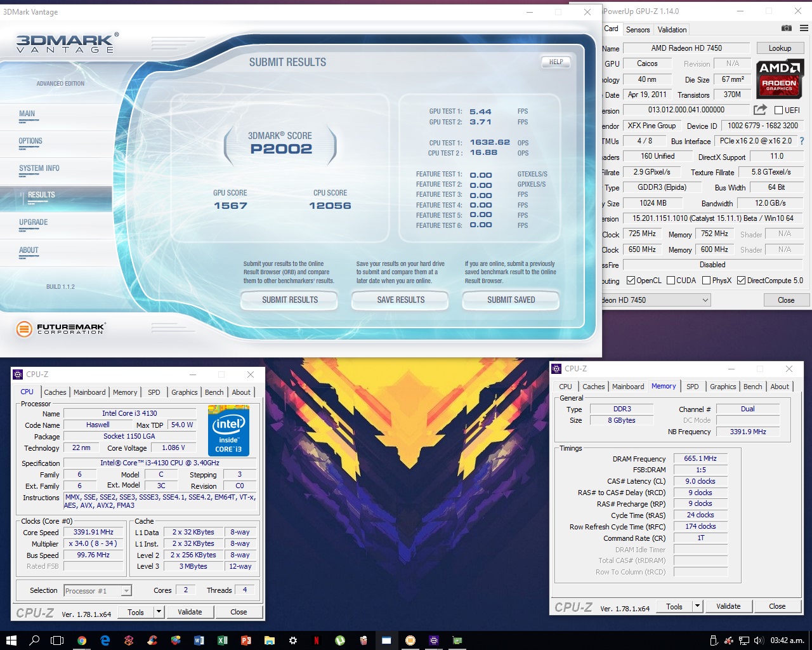Click the taskbar clock 03:42 a.m.
Image resolution: width=812 pixels, height=650 pixels.
pyautogui.click(x=787, y=640)
